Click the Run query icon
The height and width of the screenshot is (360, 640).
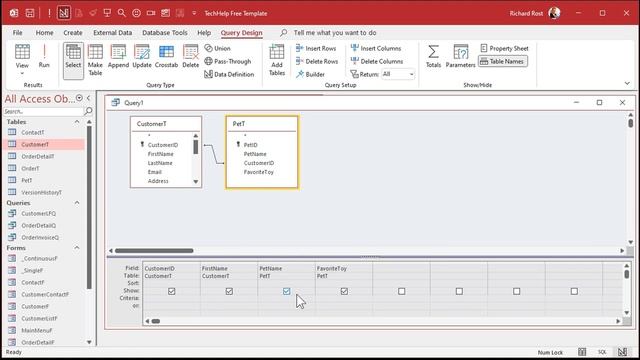(44, 56)
